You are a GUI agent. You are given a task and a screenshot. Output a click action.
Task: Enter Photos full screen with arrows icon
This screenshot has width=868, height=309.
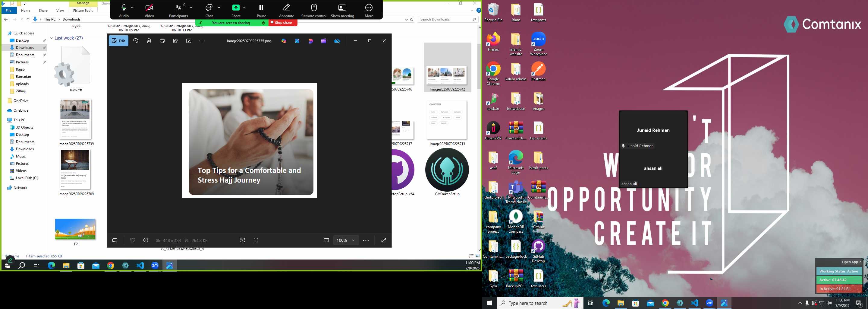[x=383, y=240]
